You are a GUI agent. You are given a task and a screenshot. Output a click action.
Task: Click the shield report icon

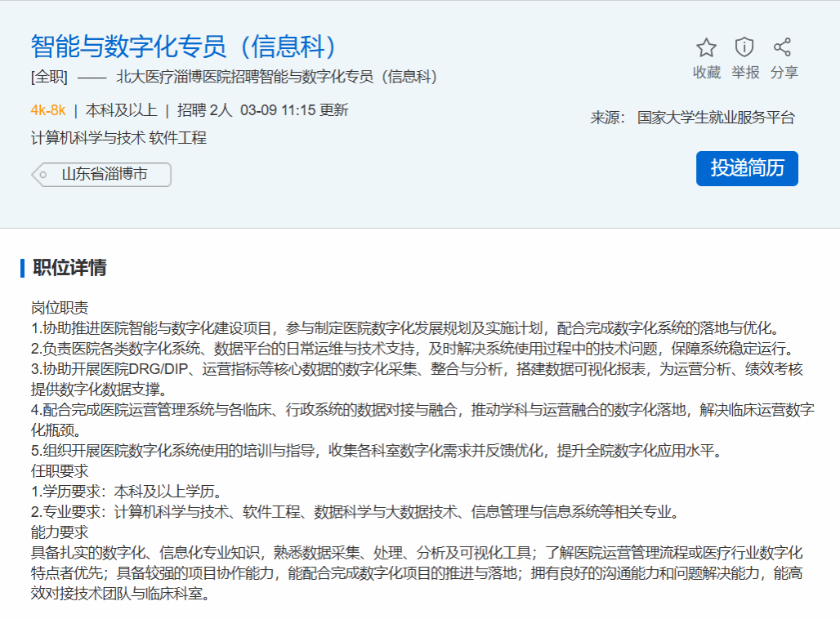(x=744, y=47)
